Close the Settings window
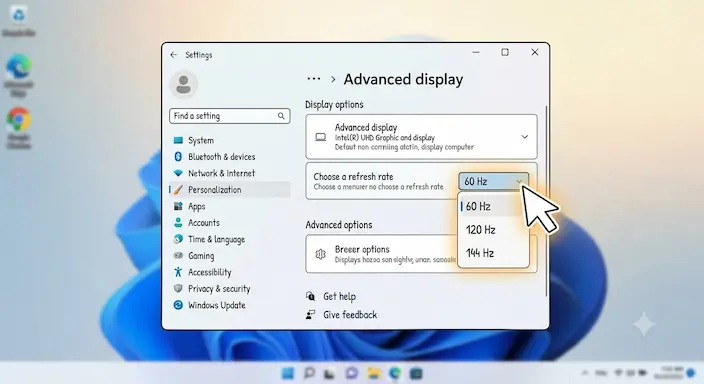 [x=535, y=53]
